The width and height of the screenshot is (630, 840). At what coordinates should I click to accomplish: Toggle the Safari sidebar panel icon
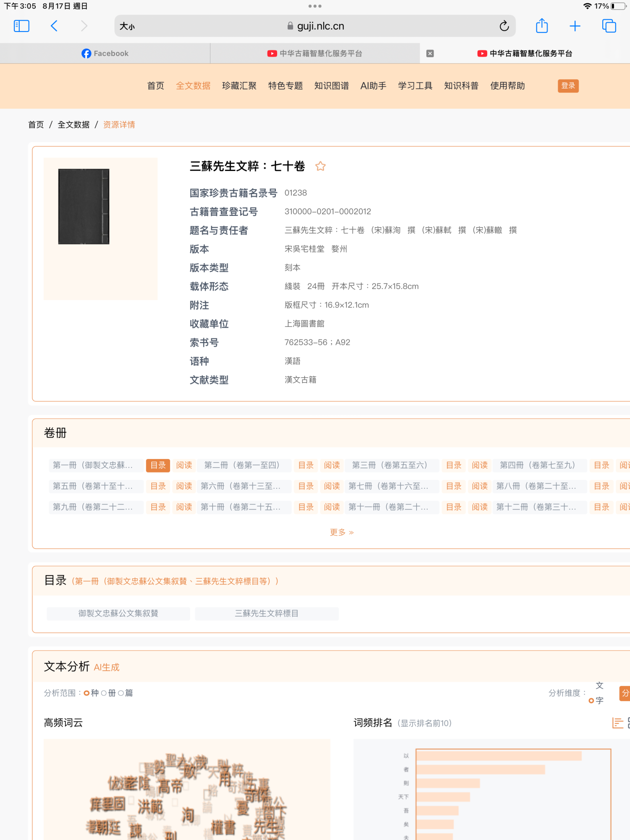coord(21,26)
